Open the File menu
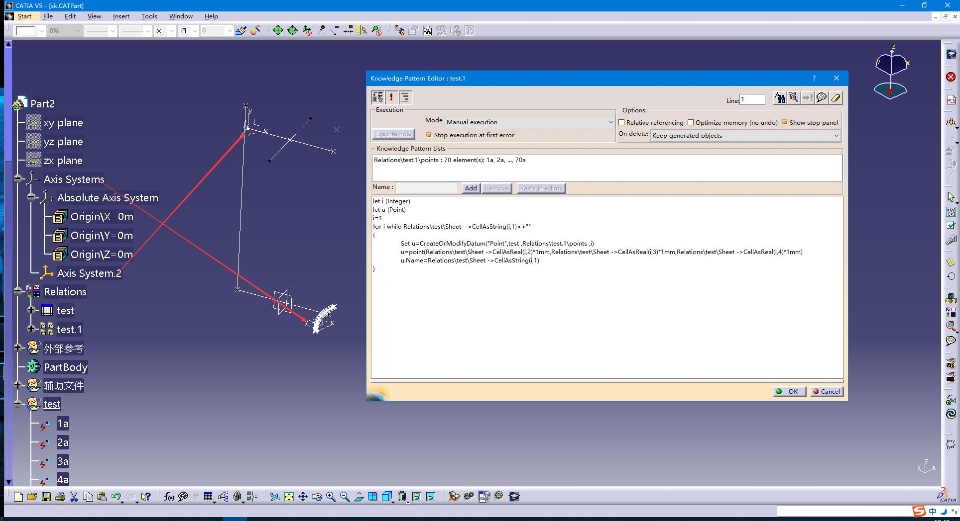960x521 pixels. pos(48,17)
